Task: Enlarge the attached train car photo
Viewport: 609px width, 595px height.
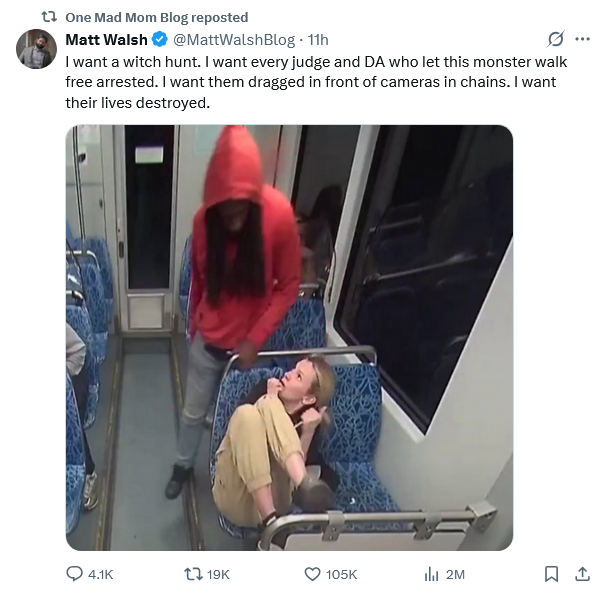Action: 289,338
